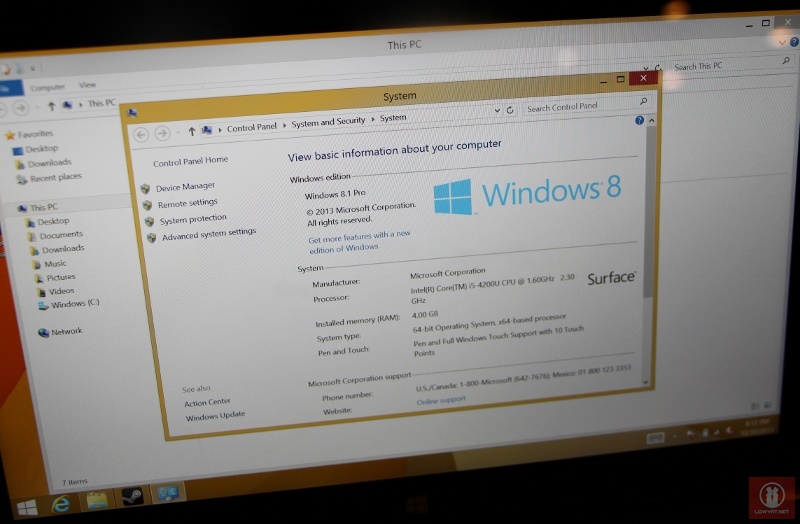Open Steam from taskbar
The height and width of the screenshot is (524, 800).
tap(132, 497)
